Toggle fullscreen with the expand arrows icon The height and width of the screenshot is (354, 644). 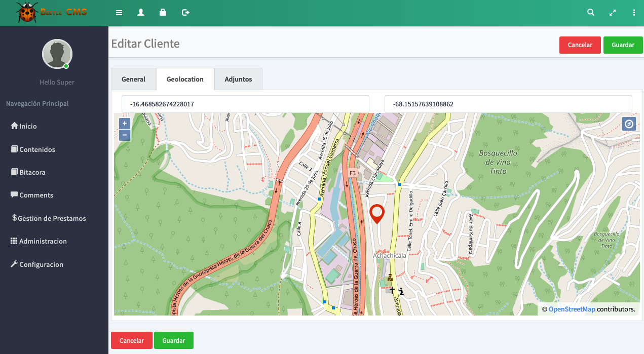click(613, 13)
